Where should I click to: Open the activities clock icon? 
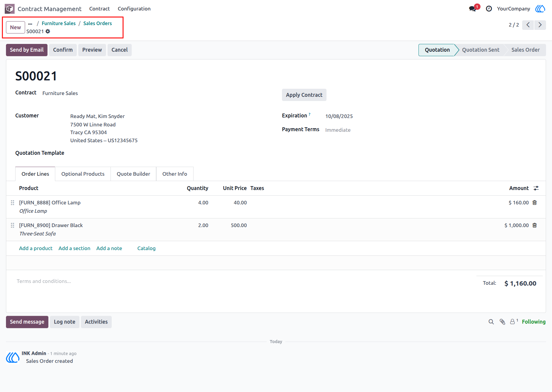[x=489, y=9]
